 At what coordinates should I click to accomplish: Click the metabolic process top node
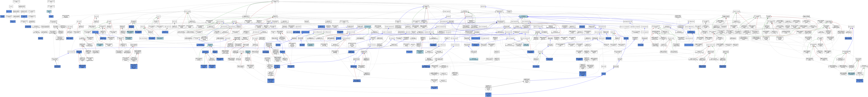737,11
